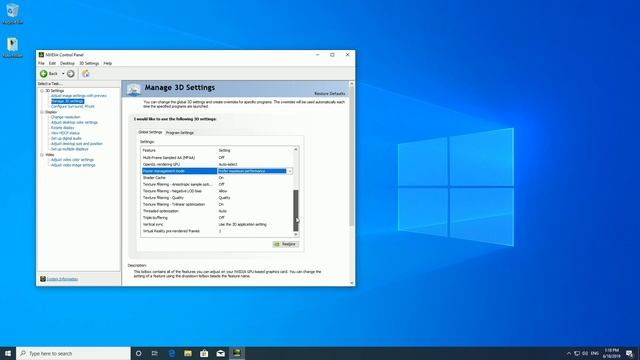Viewport: 640px width, 360px height.
Task: Click main panel scrollbar down arrow
Action: (351, 283)
